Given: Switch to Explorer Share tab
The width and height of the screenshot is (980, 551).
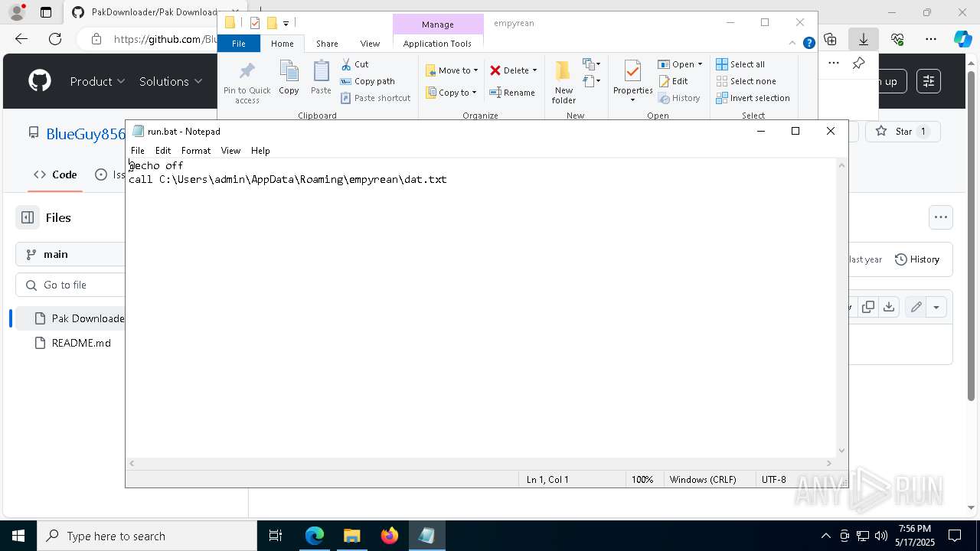Looking at the screenshot, I should [327, 44].
